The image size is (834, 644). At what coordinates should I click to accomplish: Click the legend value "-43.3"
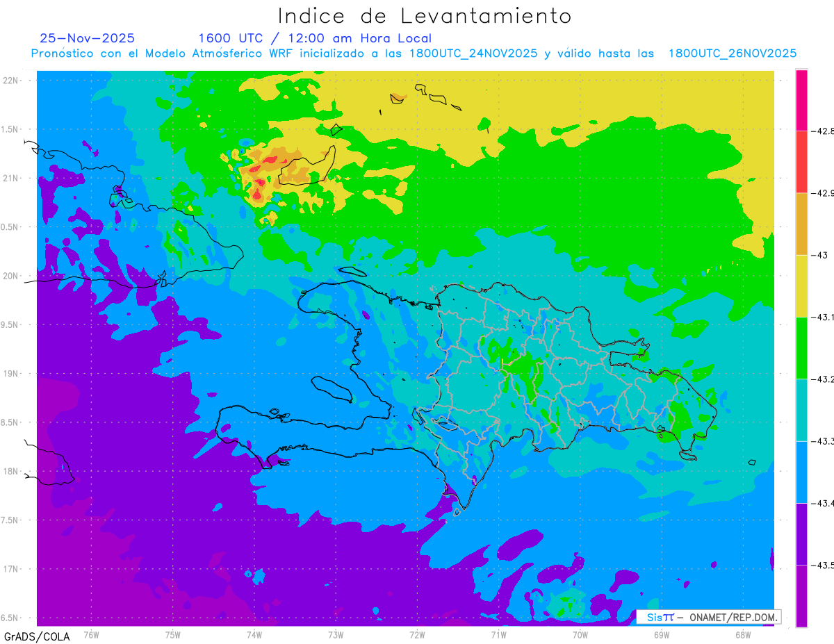[822, 441]
